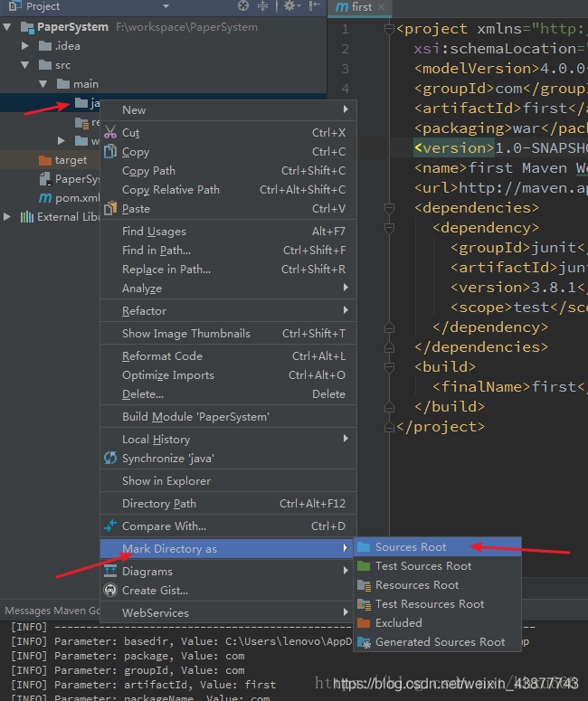Click the green Test Sources Root icon
This screenshot has height=701, width=588.
[x=364, y=566]
